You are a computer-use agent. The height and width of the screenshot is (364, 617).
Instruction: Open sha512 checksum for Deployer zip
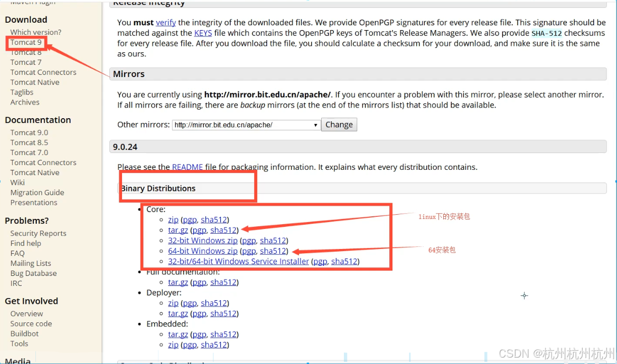(x=213, y=303)
